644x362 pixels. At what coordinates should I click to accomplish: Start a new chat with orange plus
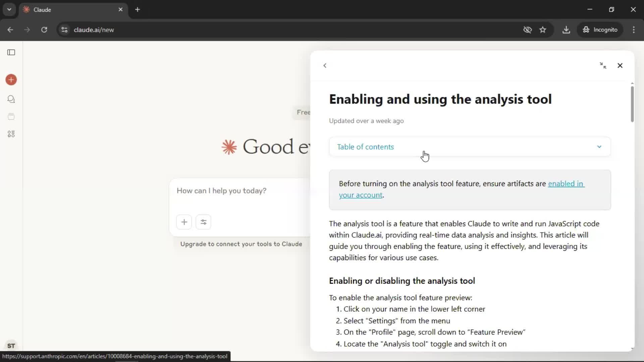pyautogui.click(x=11, y=80)
